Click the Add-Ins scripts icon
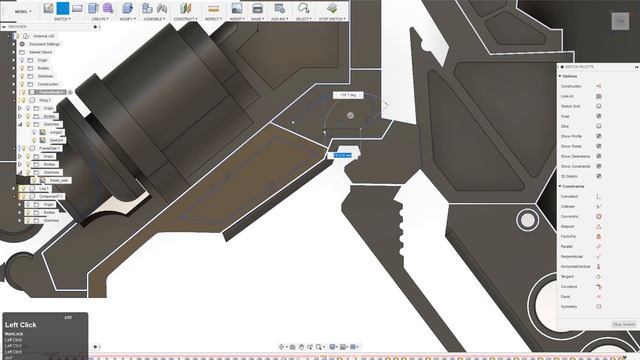Viewport: 640px width, 360px height. (280, 8)
